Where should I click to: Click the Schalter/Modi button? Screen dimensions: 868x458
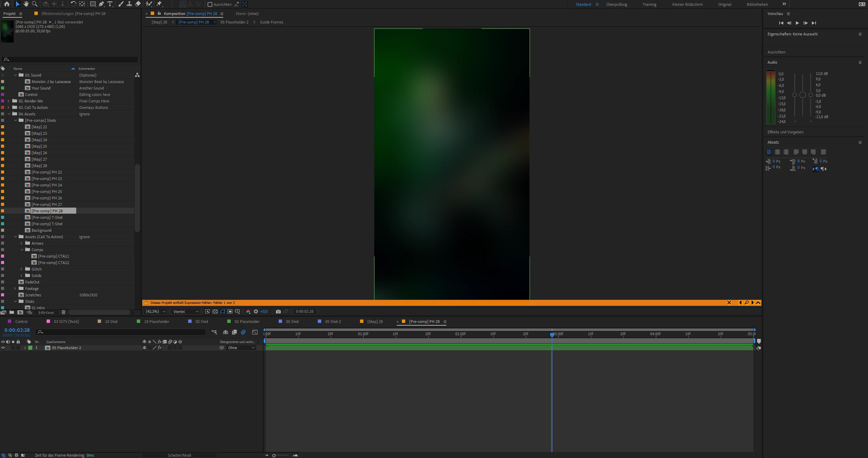coord(179,455)
